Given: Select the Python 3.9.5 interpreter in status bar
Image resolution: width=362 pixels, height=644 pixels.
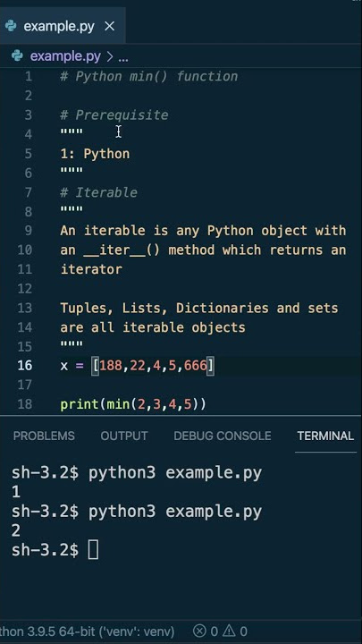Looking at the screenshot, I should [87, 631].
